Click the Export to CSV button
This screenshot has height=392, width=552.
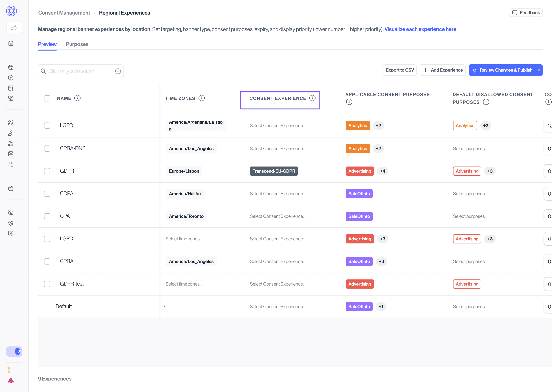399,70
